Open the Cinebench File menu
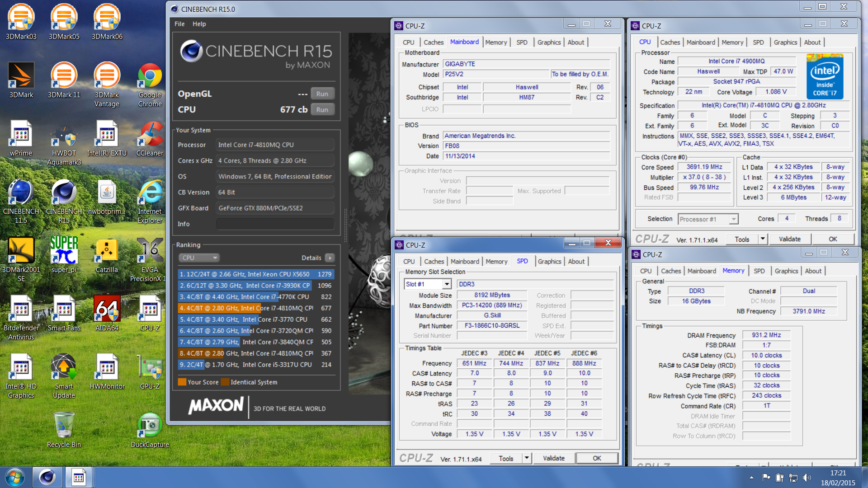This screenshot has width=868, height=488. pos(179,24)
